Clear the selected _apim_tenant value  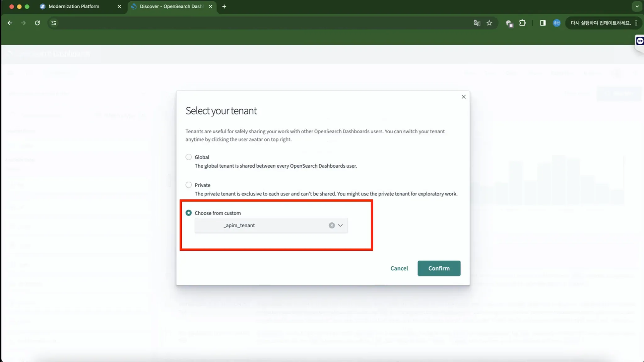[332, 226]
